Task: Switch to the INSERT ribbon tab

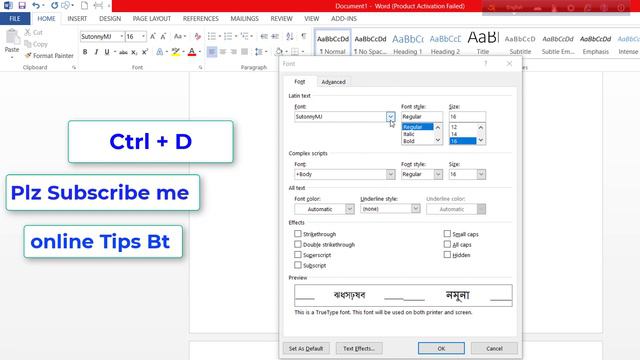Action: [77, 18]
